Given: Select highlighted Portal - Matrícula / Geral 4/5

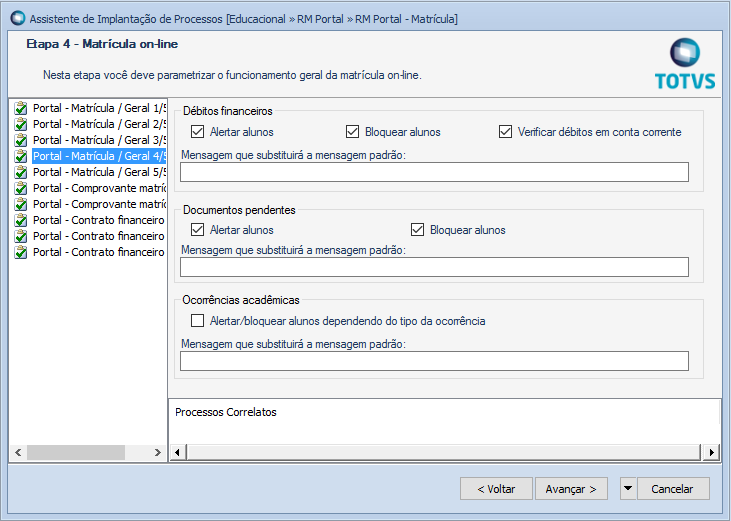Looking at the screenshot, I should pos(99,156).
